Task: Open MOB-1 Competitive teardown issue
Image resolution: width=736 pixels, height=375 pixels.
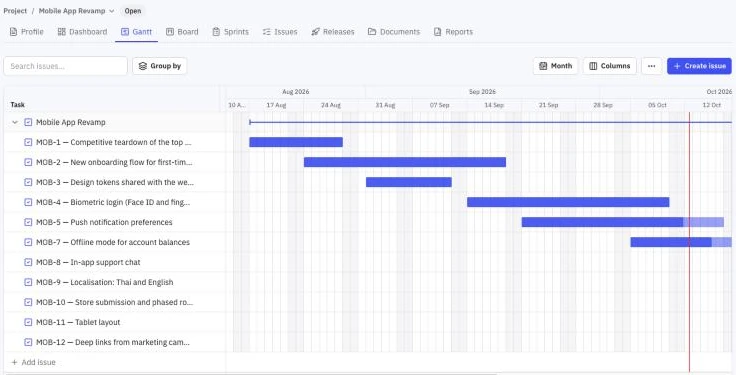Action: [x=114, y=142]
